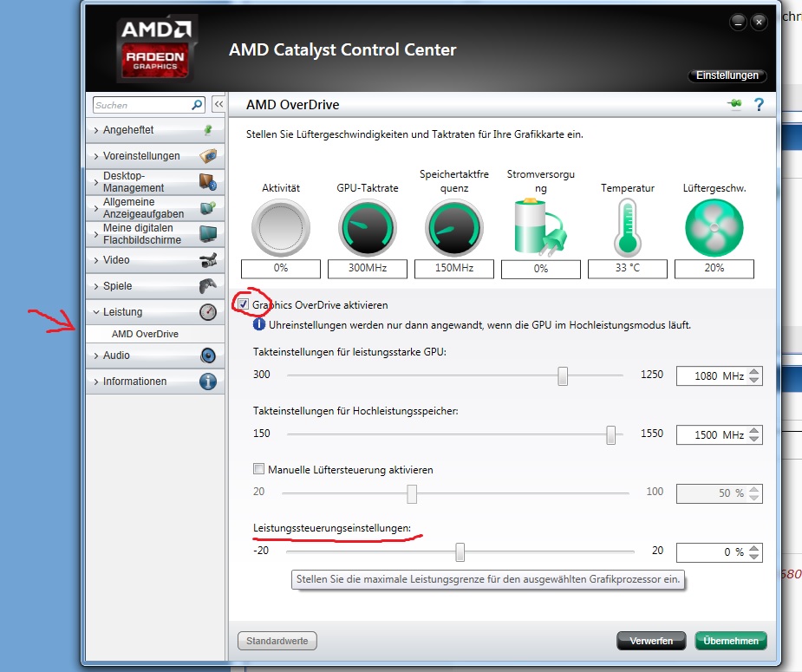Enable Manuelle Lüftersteuerung aktivieren checkbox
This screenshot has width=802, height=672.
(x=259, y=469)
